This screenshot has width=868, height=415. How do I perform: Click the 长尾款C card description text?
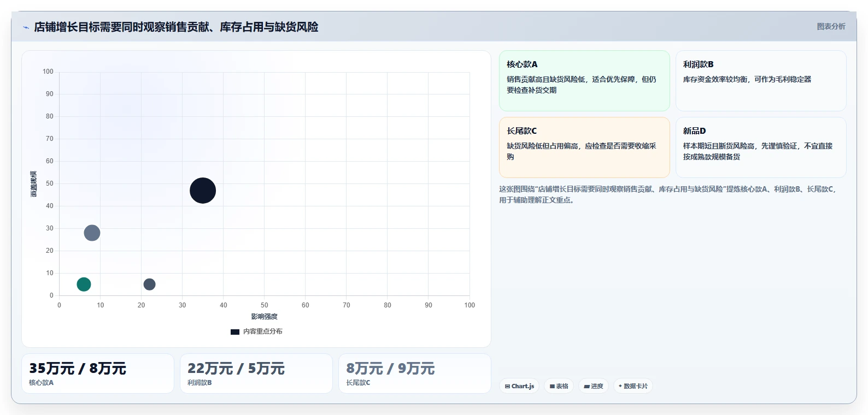point(581,151)
